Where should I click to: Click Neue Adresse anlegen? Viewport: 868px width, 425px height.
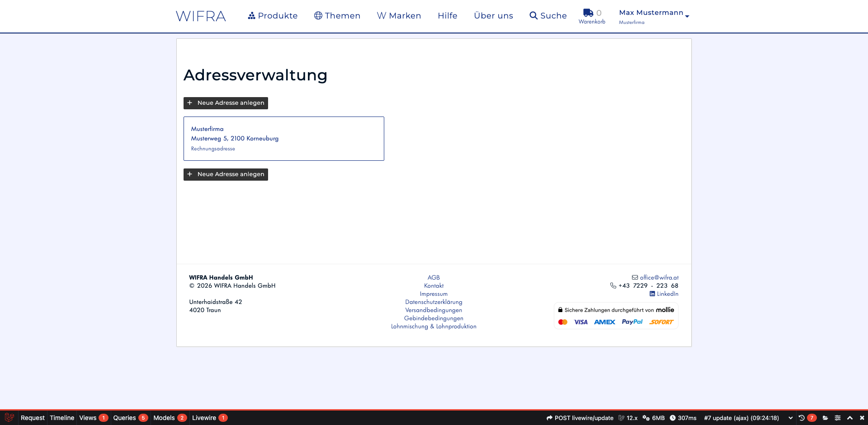(226, 103)
